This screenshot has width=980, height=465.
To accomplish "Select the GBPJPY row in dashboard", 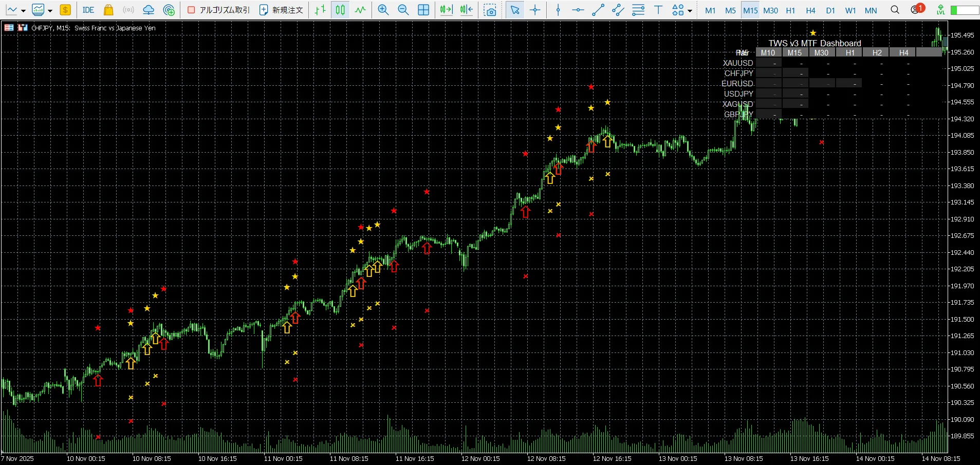I will tap(738, 114).
